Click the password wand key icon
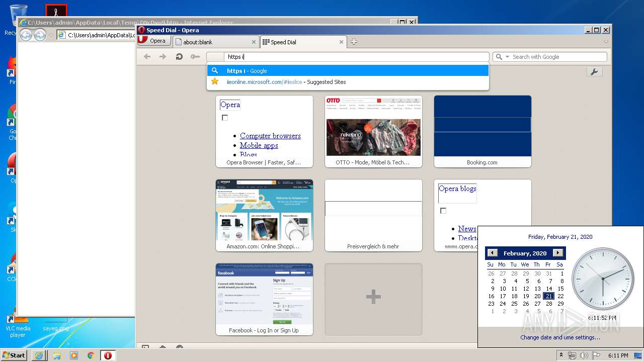 [195, 57]
